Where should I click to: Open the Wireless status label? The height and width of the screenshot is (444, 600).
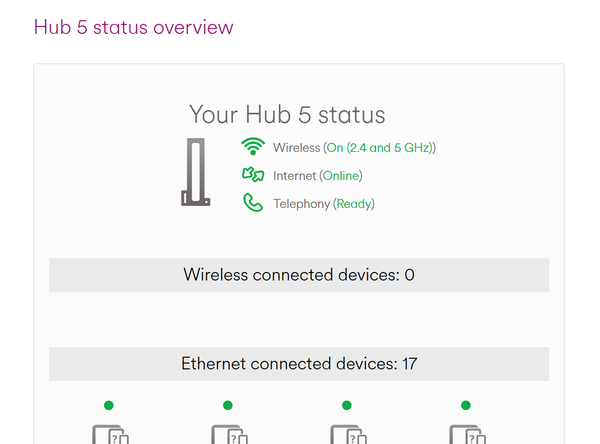[297, 148]
